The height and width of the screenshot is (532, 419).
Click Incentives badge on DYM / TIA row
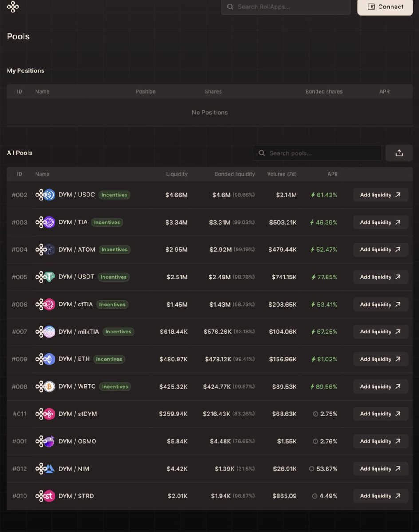(x=107, y=222)
